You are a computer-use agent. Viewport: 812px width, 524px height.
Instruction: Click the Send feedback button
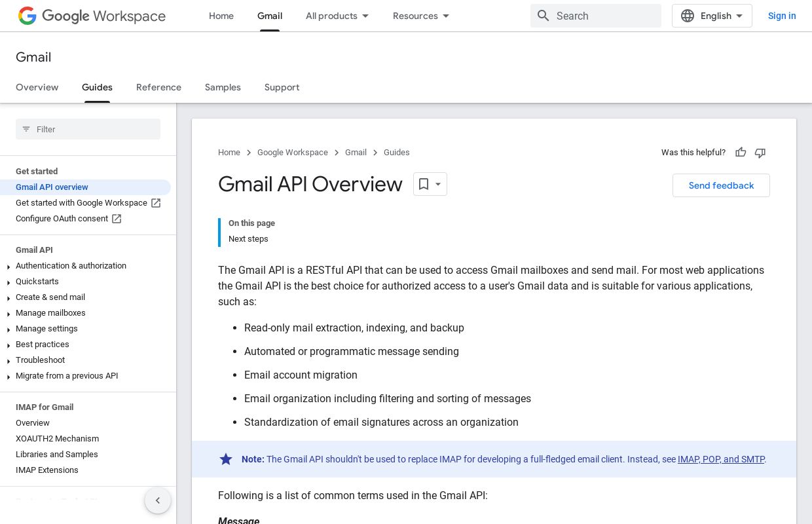tap(721, 185)
